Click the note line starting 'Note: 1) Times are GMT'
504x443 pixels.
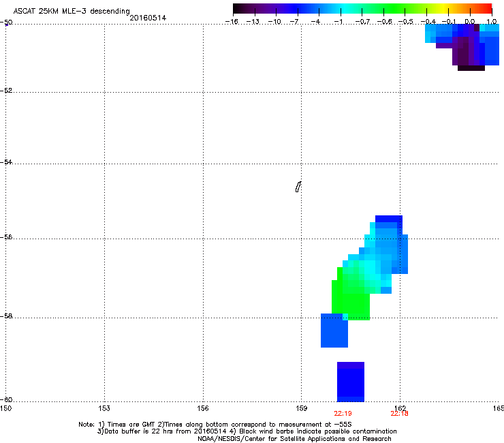215,425
